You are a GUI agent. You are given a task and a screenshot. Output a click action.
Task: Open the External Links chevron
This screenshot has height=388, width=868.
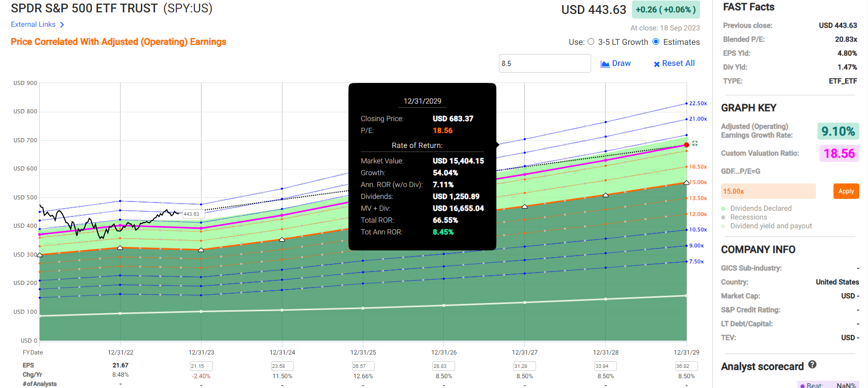(x=62, y=25)
